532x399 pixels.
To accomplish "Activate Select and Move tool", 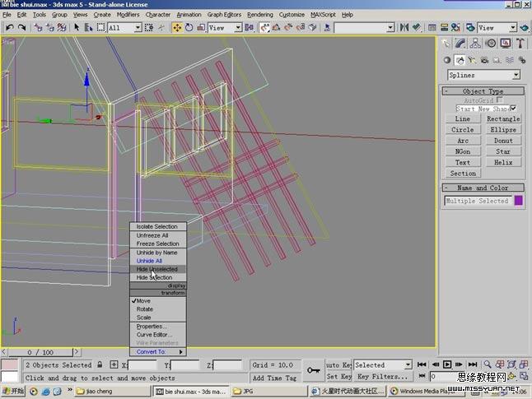I will tap(177, 27).
